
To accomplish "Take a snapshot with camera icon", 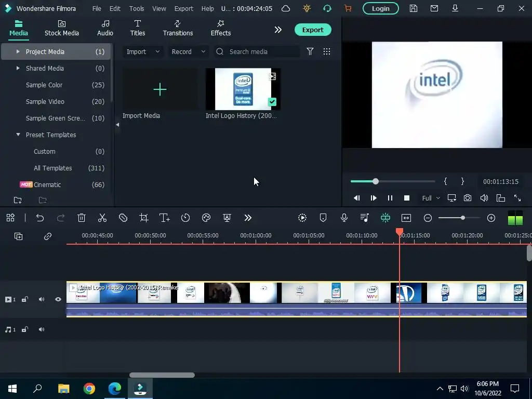I will tap(468, 198).
